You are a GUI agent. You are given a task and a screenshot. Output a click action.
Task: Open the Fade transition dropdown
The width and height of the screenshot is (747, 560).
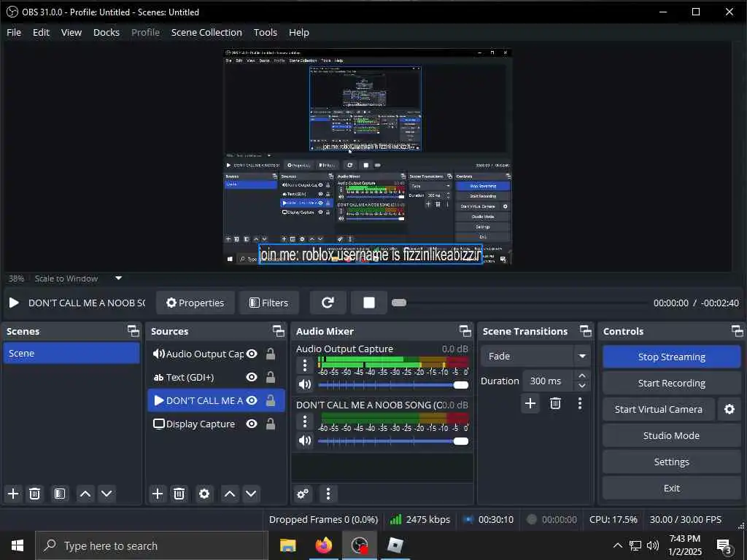[535, 356]
